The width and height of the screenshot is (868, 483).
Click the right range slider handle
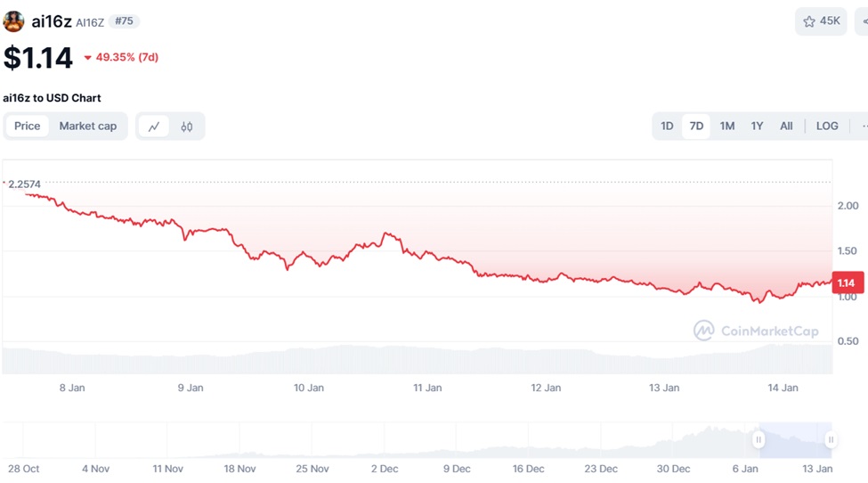(x=831, y=439)
